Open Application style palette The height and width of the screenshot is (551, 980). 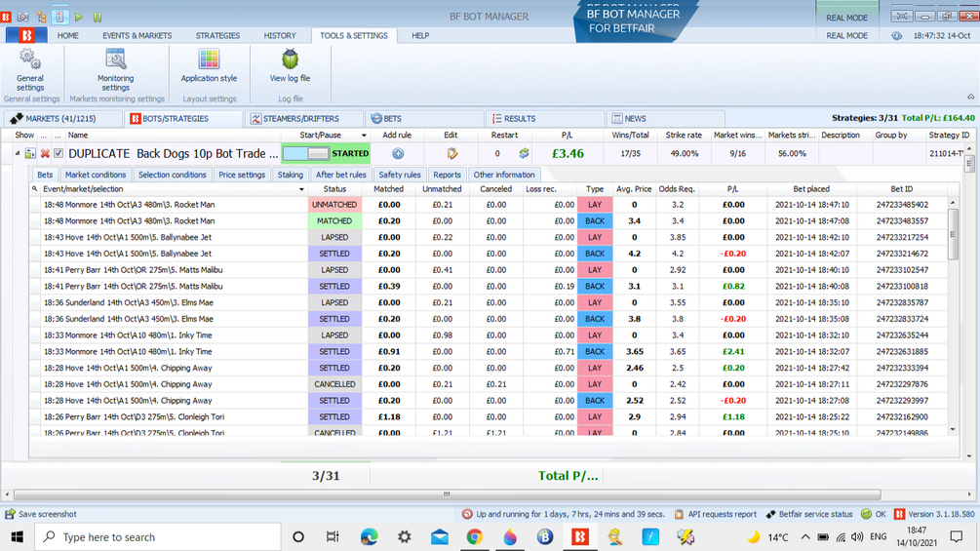209,59
